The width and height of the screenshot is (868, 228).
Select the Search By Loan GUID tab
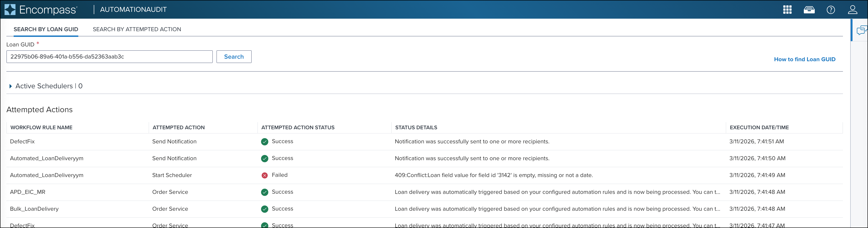(46, 29)
